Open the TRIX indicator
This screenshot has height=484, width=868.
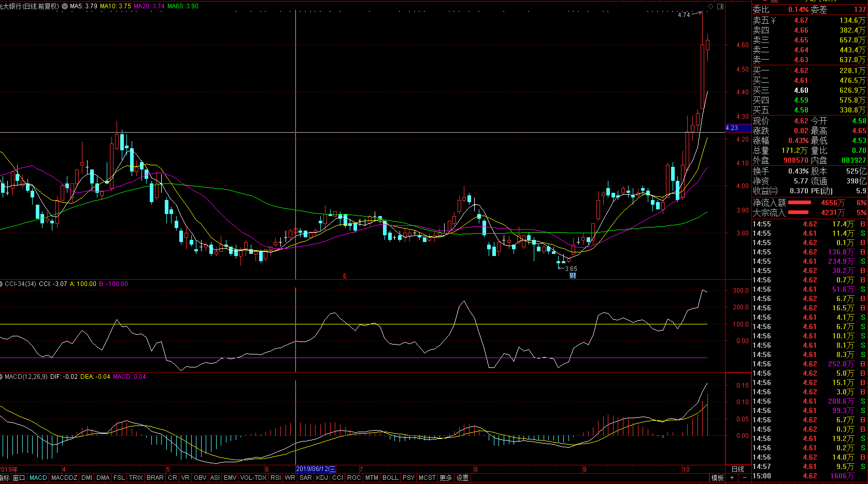[x=136, y=478]
